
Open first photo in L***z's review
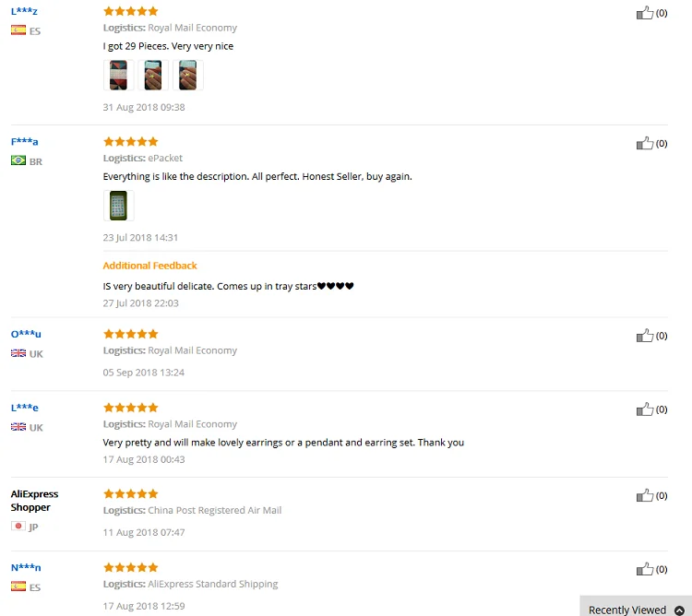(x=118, y=76)
